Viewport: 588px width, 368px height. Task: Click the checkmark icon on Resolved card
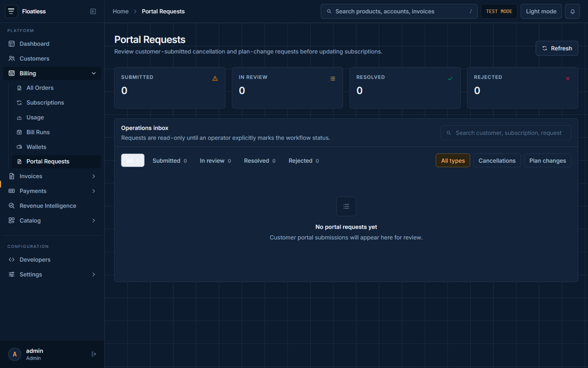(450, 79)
